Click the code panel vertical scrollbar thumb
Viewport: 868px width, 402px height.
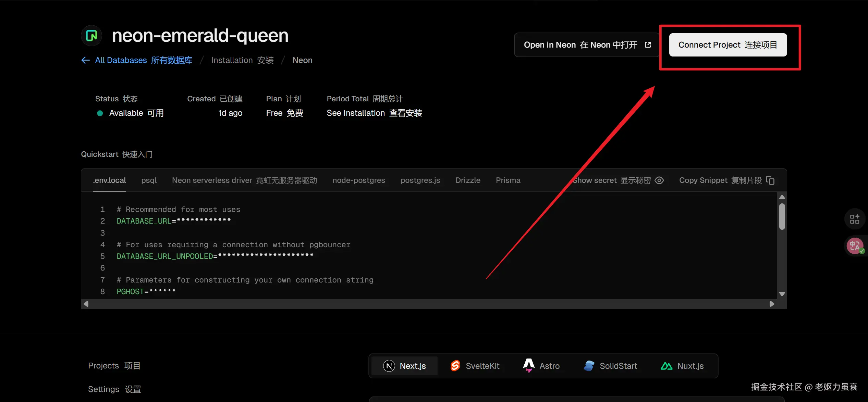point(782,216)
